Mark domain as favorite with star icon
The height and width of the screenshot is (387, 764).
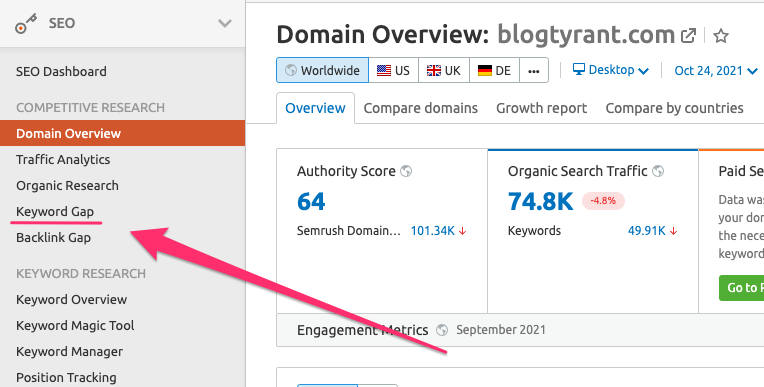tap(721, 36)
